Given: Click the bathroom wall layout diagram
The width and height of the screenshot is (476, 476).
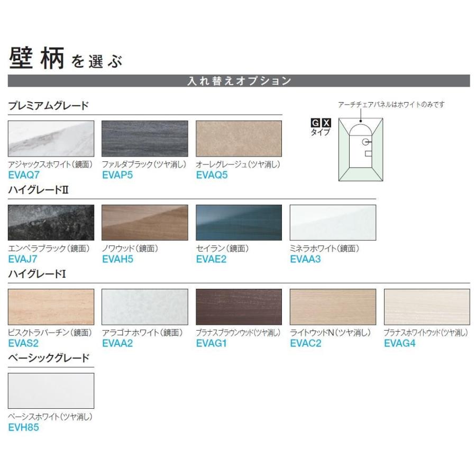Looking at the screenshot, I should click(x=361, y=150).
